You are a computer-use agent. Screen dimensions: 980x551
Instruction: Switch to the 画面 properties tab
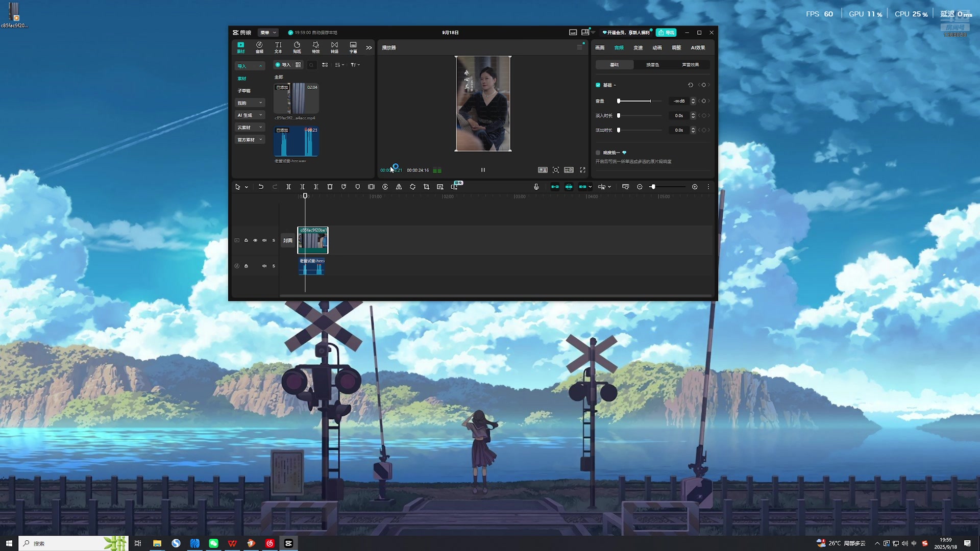pos(600,47)
